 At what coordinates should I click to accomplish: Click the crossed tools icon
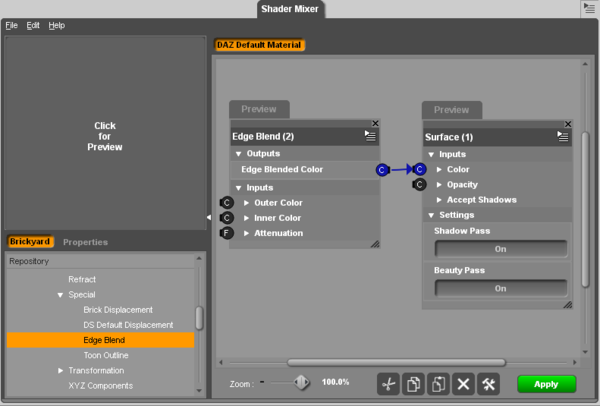[488, 384]
